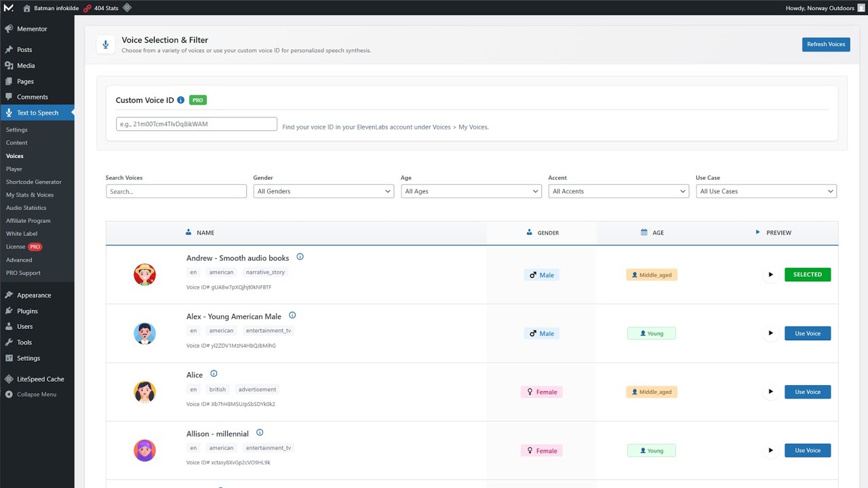Click info icon beside Alex - Young American Male
This screenshot has height=488, width=868.
coord(292,316)
